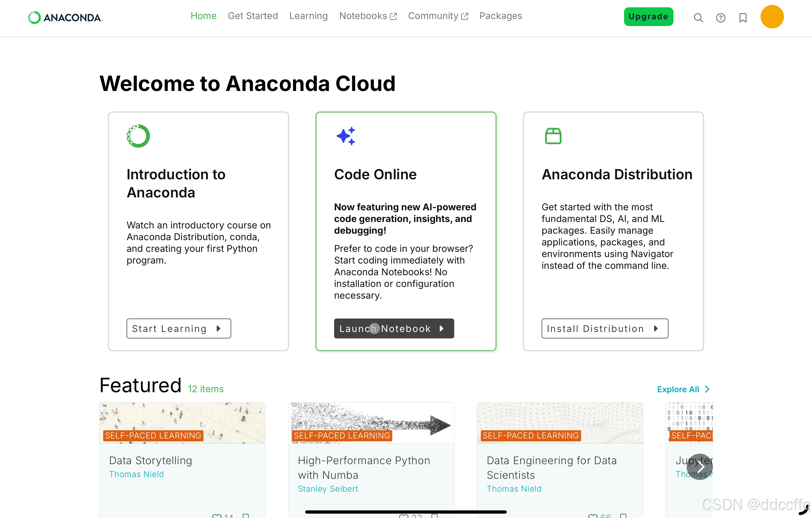Click the help question mark icon
The image size is (812, 518).
click(x=720, y=18)
